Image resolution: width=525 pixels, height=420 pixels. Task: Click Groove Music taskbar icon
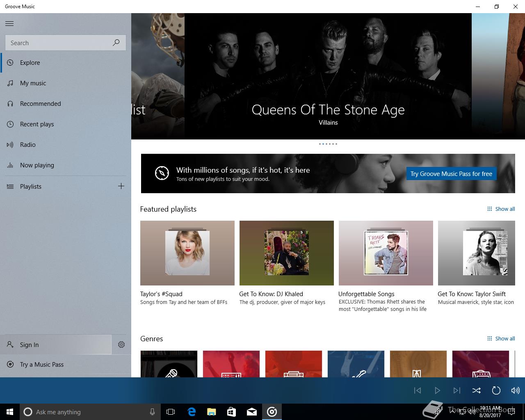click(272, 412)
